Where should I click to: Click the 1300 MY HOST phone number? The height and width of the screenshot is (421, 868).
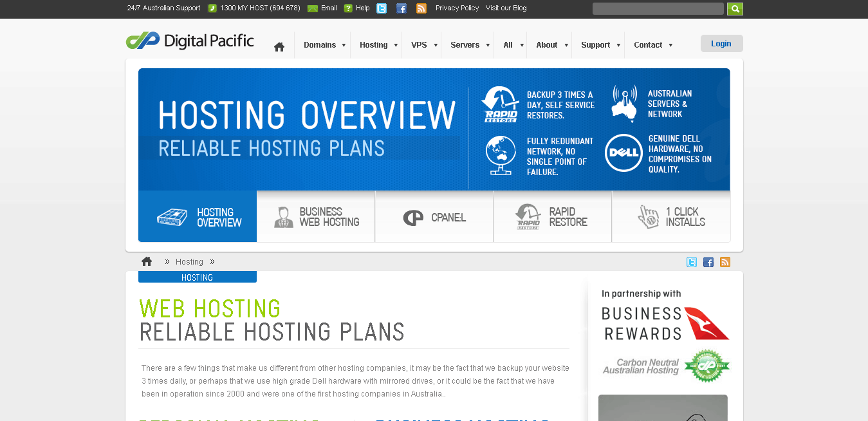pos(260,8)
